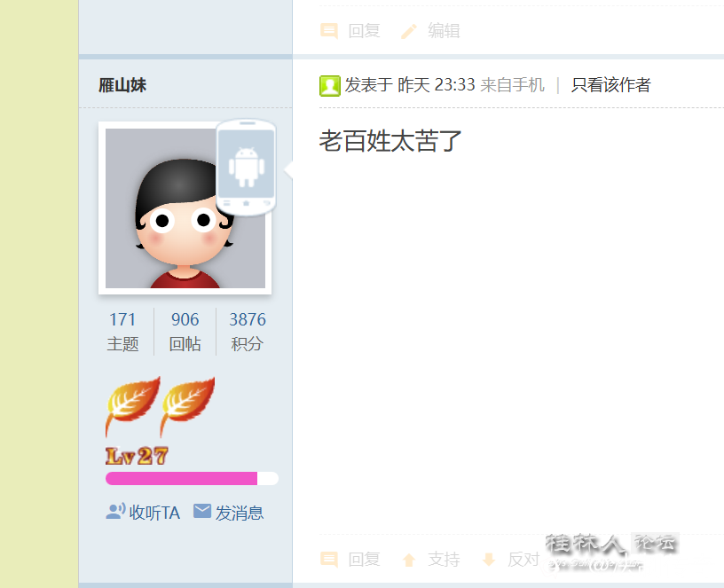
Task: Click the pencil edit icon at top
Action: tap(409, 31)
